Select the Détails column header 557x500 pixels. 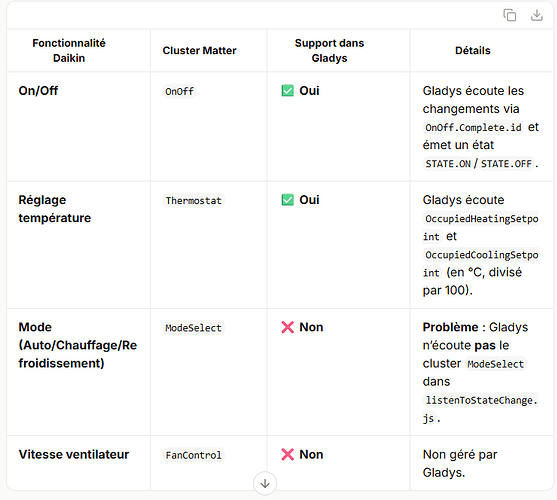472,50
